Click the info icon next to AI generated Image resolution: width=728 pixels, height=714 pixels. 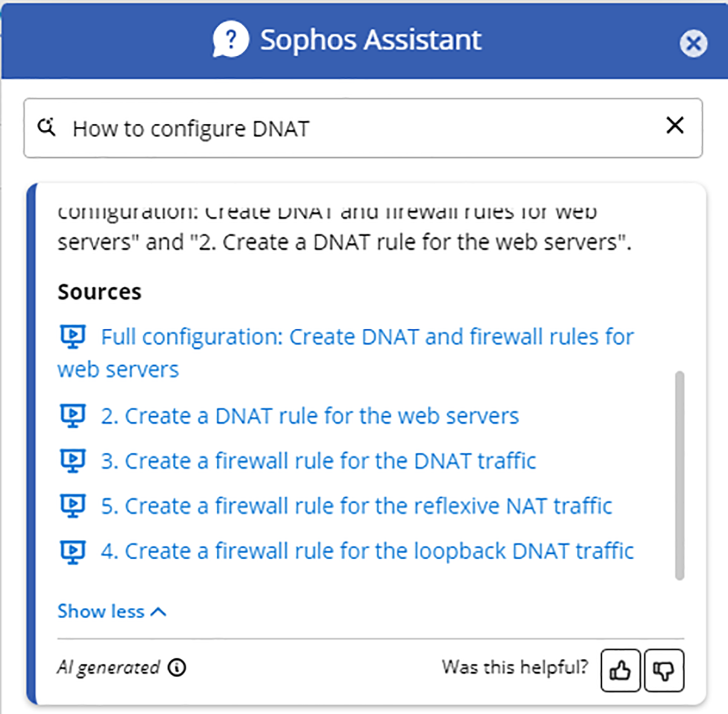(x=177, y=667)
